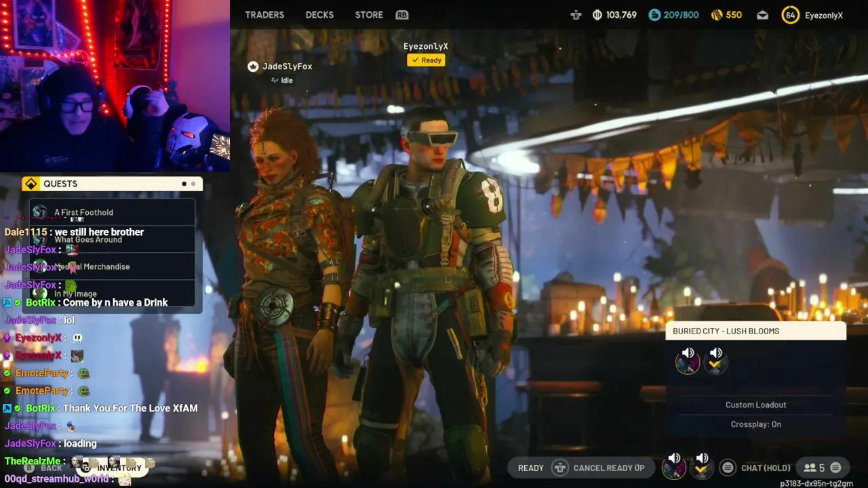Mute first player speaker in bottom bar
Image resolution: width=868 pixels, height=488 pixels.
click(674, 459)
